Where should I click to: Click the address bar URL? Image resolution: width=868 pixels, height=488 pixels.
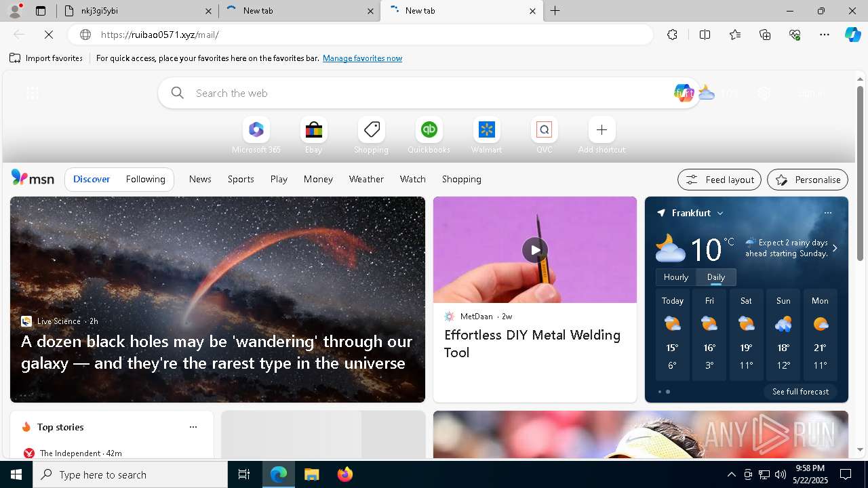[160, 35]
